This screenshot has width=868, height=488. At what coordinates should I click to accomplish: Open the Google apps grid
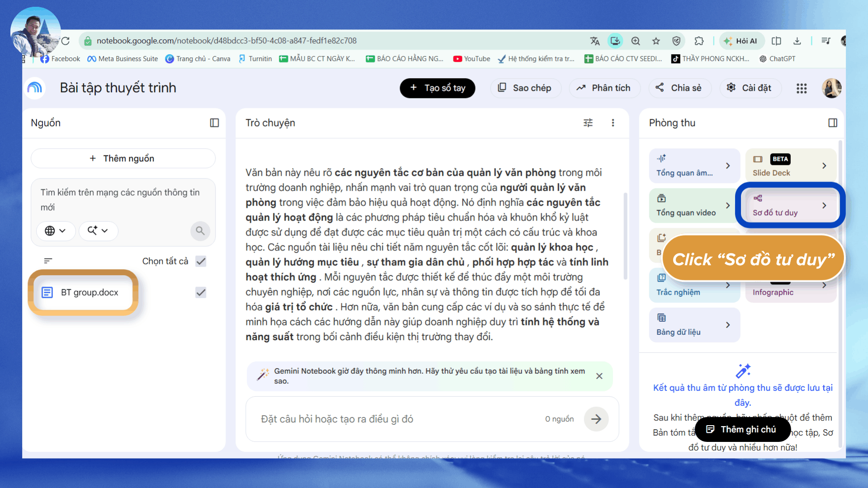coord(802,88)
